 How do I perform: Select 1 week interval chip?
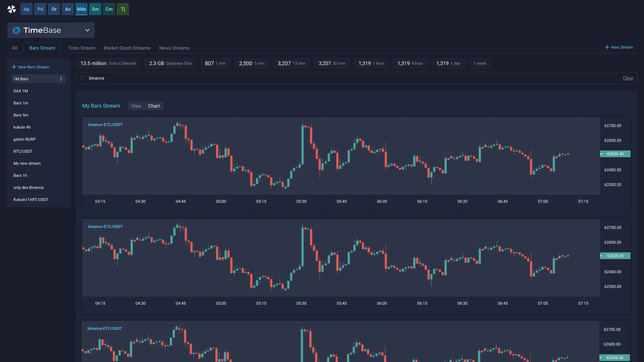480,63
